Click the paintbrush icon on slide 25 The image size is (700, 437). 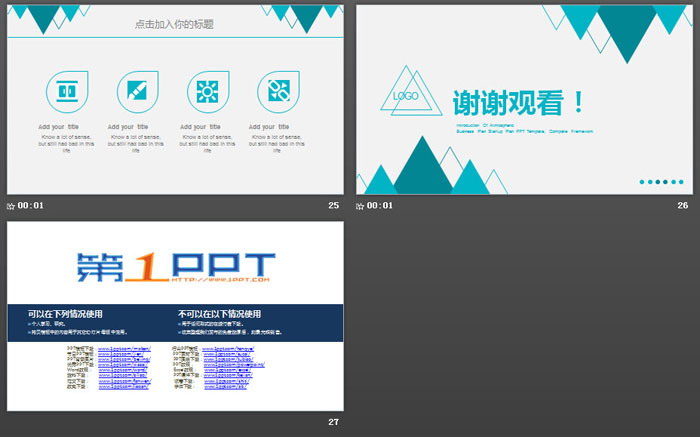138,92
